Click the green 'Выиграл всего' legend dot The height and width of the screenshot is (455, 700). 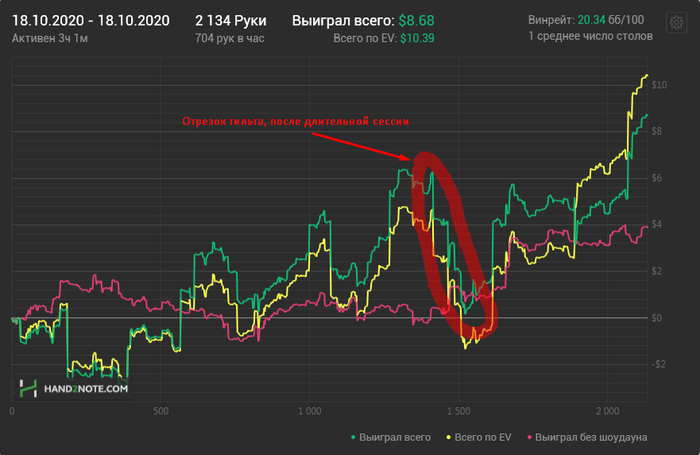pyautogui.click(x=353, y=438)
